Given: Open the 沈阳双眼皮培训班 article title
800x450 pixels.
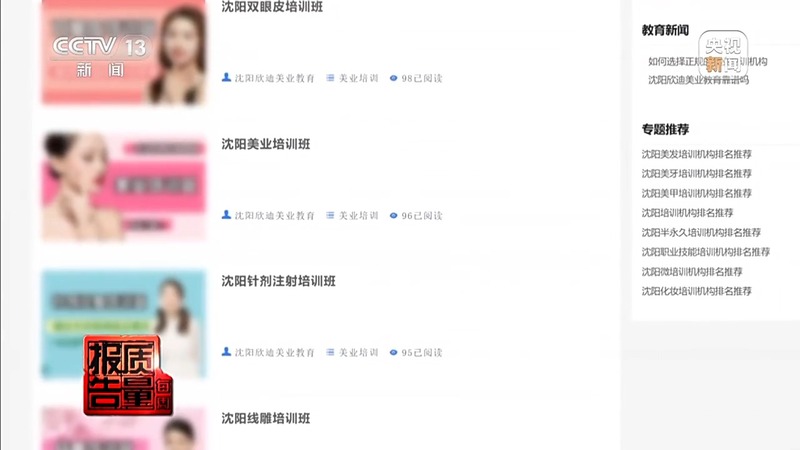Looking at the screenshot, I should [272, 7].
